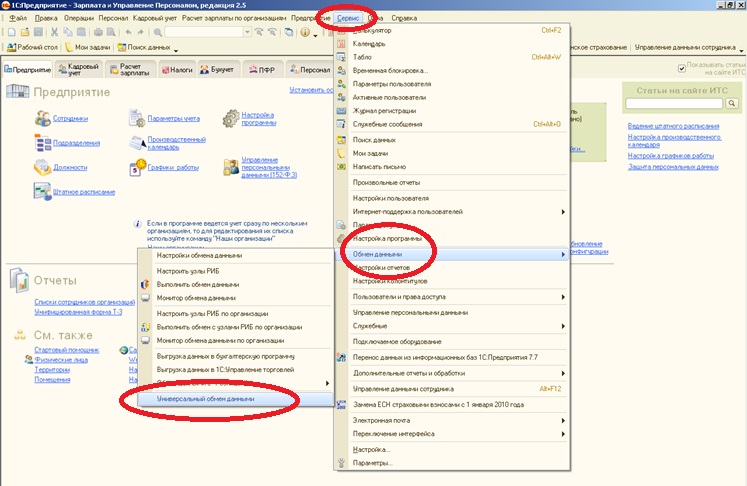Open Настройка графиков работы article link
The height and width of the screenshot is (486, 747).
pos(671,155)
